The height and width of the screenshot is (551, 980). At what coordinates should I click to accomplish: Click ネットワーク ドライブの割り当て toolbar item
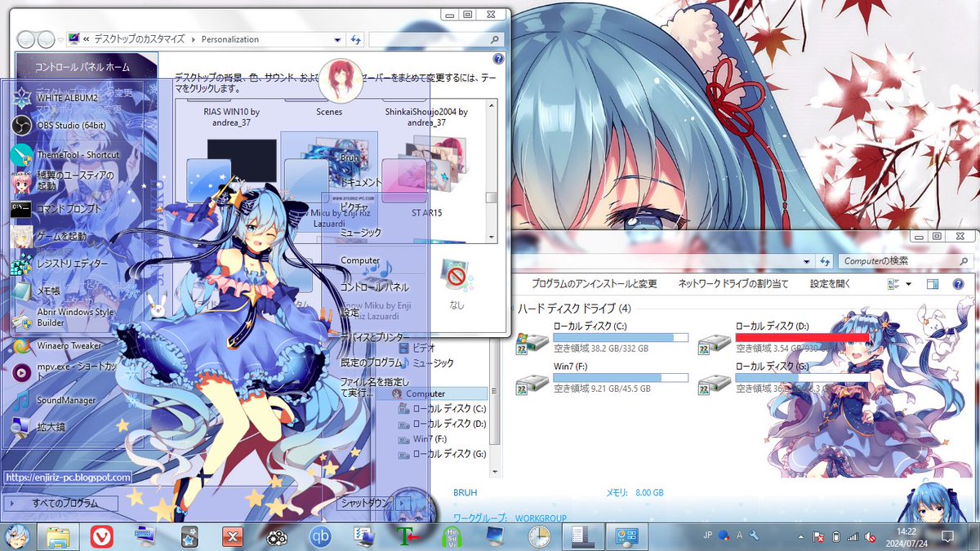(733, 284)
